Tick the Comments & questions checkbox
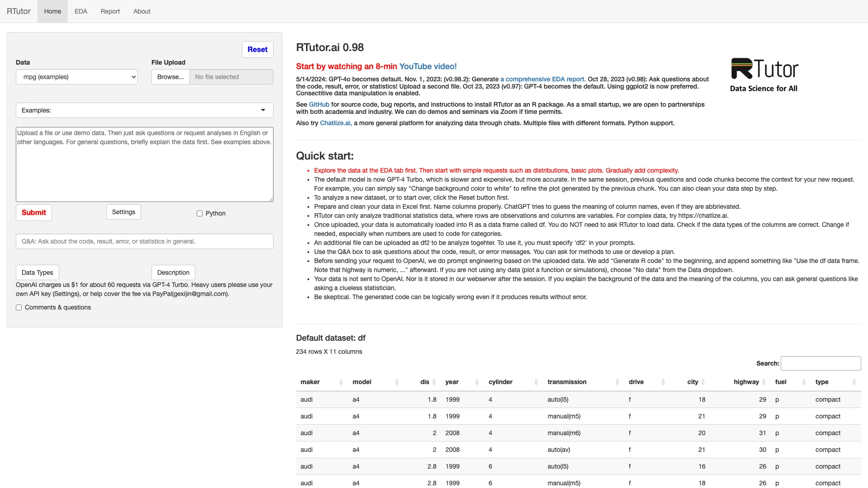This screenshot has height=488, width=868. coord(19,308)
